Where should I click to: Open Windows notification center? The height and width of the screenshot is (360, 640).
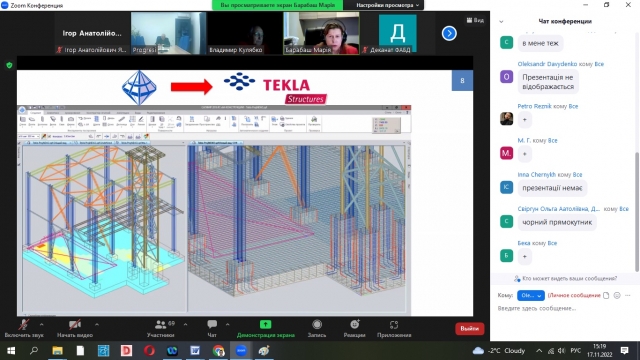tap(624, 351)
